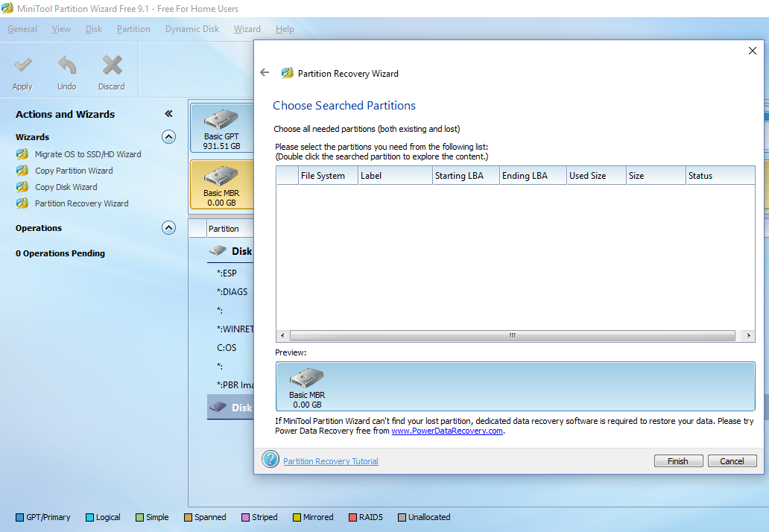Launch Copy Disk Wizard

click(66, 187)
